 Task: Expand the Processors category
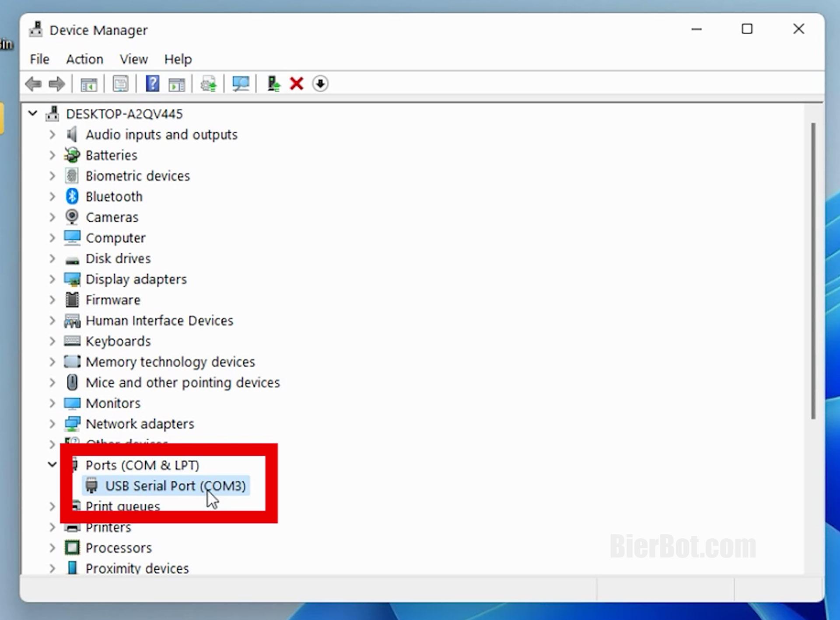pyautogui.click(x=52, y=548)
